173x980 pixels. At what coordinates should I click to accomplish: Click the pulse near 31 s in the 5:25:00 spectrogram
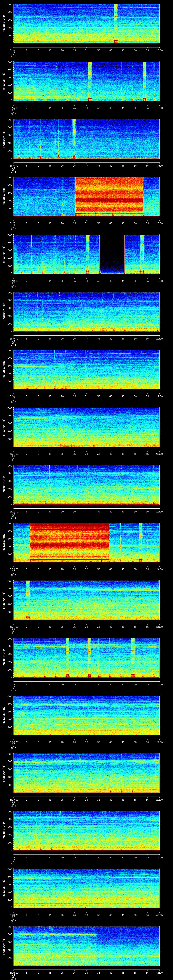coord(89,657)
